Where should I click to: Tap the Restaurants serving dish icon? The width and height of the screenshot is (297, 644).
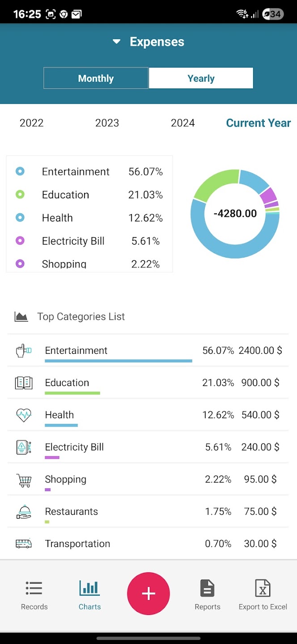pyautogui.click(x=24, y=512)
